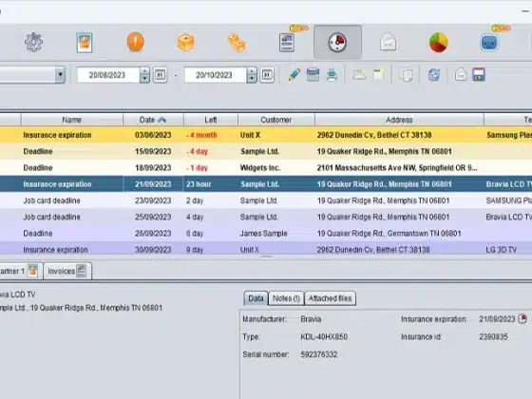532x399 pixels.
Task: Sort by the Customer column header
Action: [276, 120]
